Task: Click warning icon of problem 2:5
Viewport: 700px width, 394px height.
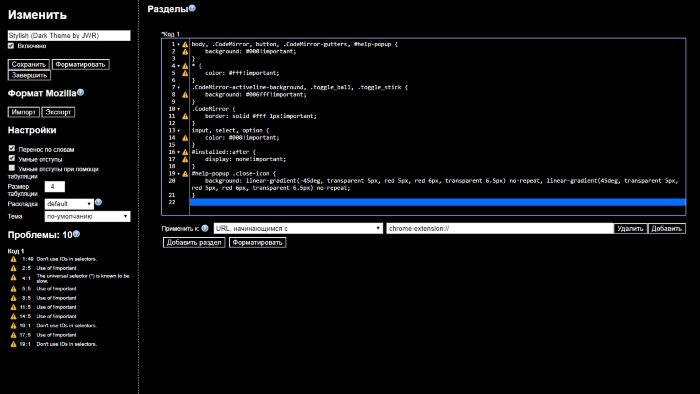Action: [x=13, y=268]
